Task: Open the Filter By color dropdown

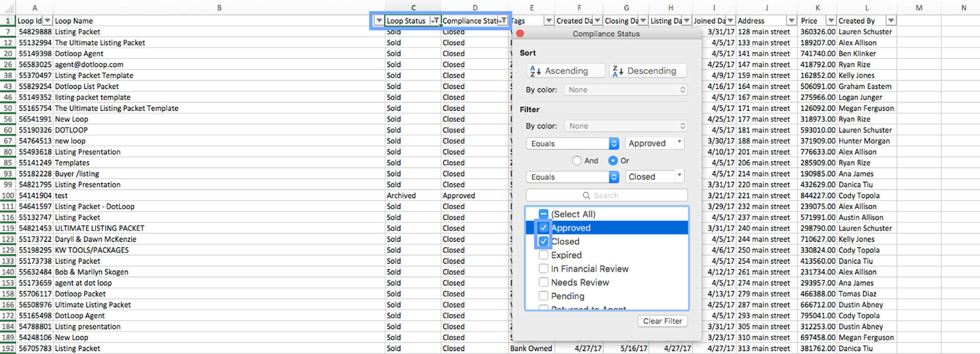Action: [626, 126]
